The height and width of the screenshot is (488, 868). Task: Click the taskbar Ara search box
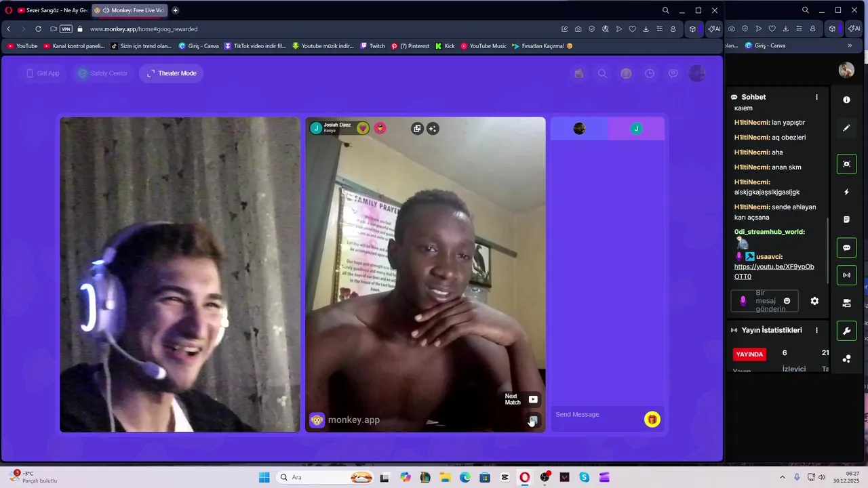327,477
